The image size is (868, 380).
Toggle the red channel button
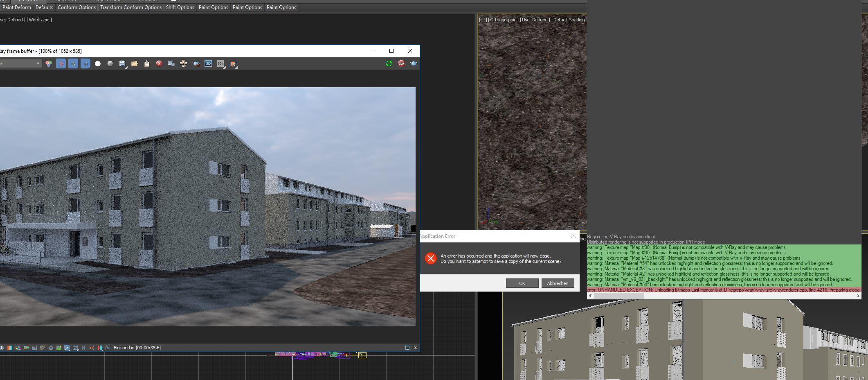(61, 63)
